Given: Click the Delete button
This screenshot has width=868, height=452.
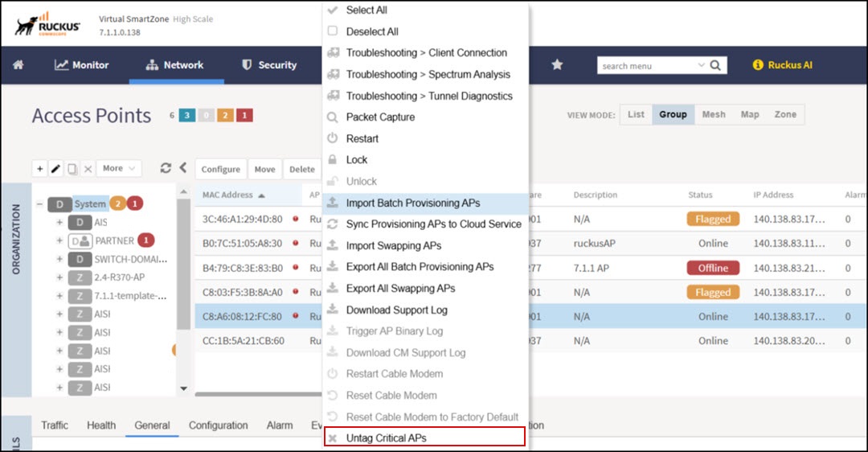Looking at the screenshot, I should point(301,169).
